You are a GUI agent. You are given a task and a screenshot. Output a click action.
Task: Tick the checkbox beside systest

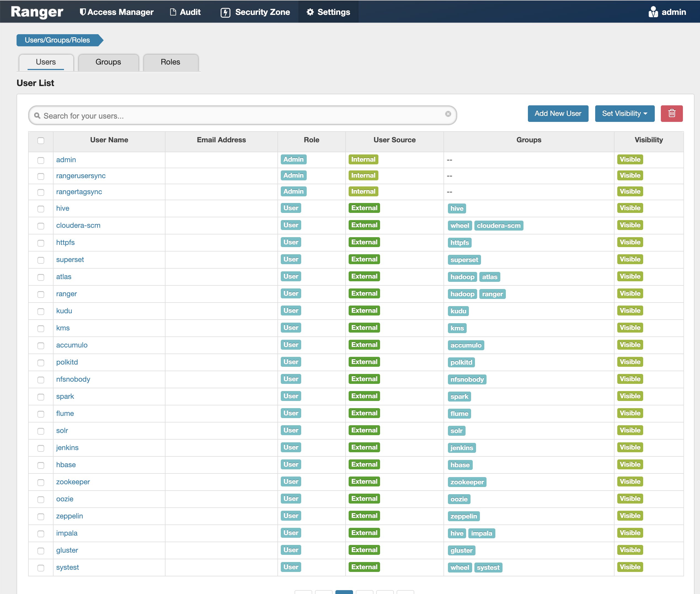click(x=41, y=568)
